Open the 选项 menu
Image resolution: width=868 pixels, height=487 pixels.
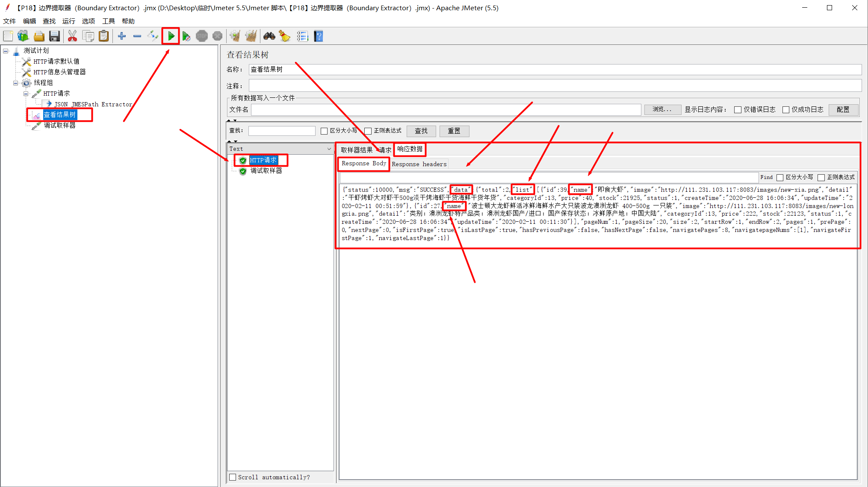tap(89, 21)
